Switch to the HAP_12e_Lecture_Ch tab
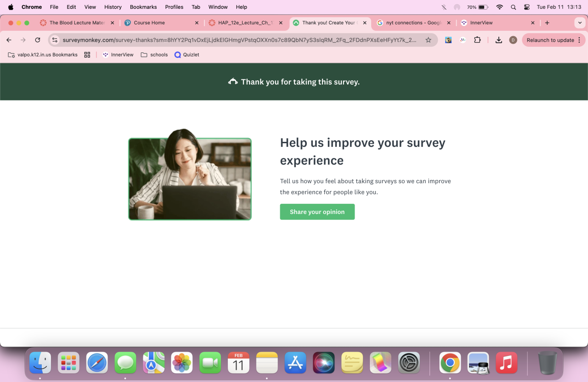 tap(246, 22)
